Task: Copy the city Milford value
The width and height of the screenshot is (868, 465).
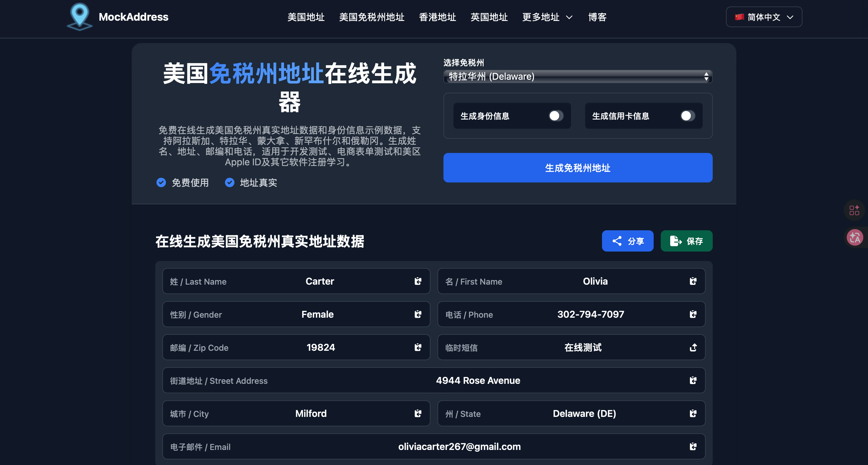Action: [x=418, y=413]
